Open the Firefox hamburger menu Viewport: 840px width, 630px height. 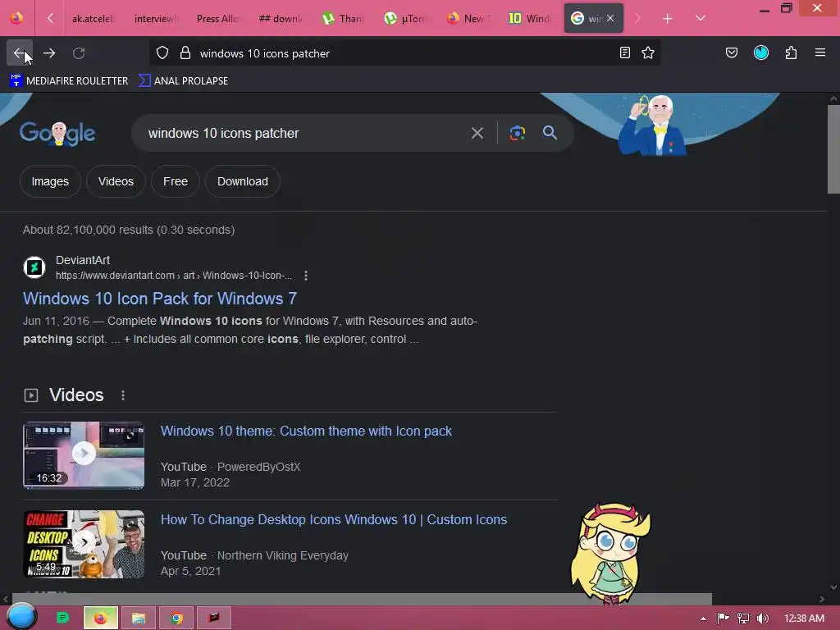click(820, 52)
